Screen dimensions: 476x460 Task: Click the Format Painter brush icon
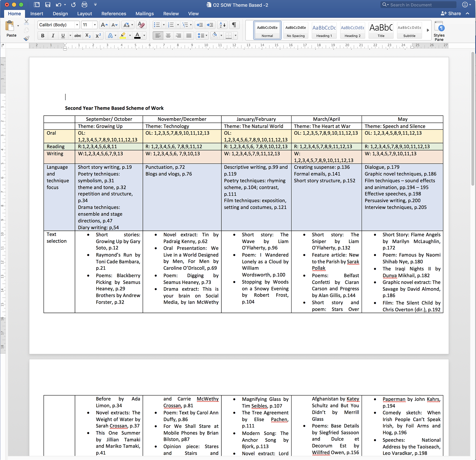(26, 39)
